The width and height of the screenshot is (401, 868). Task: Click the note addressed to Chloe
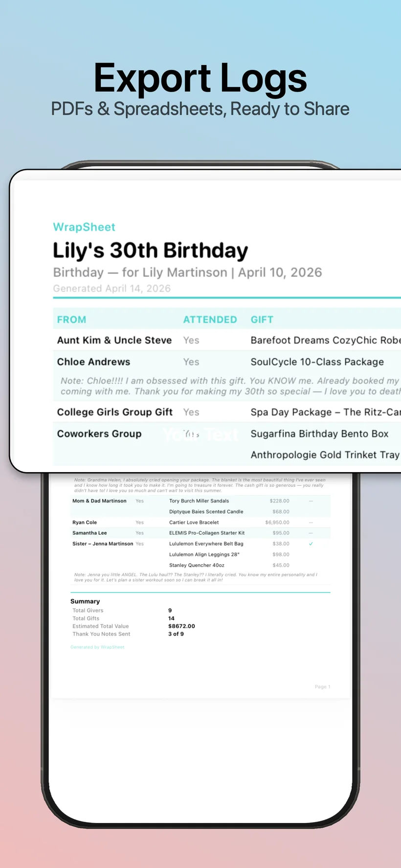231,386
